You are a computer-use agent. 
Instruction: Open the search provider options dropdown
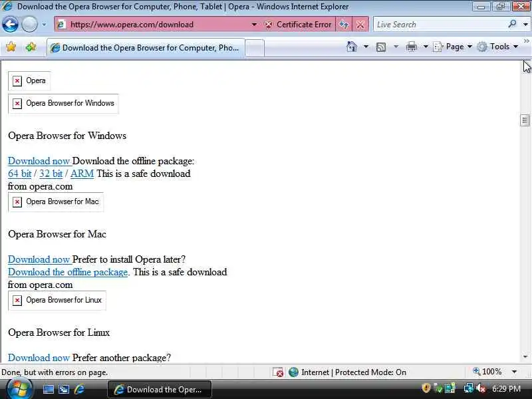coord(525,25)
